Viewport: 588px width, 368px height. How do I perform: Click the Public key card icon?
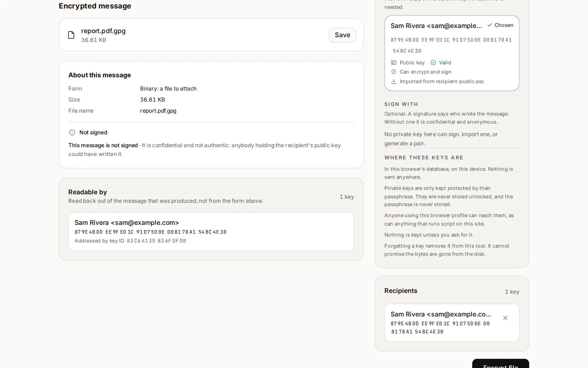point(394,63)
